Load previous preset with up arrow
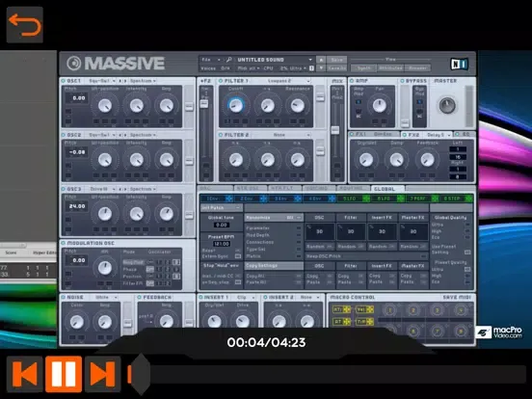 321,60
